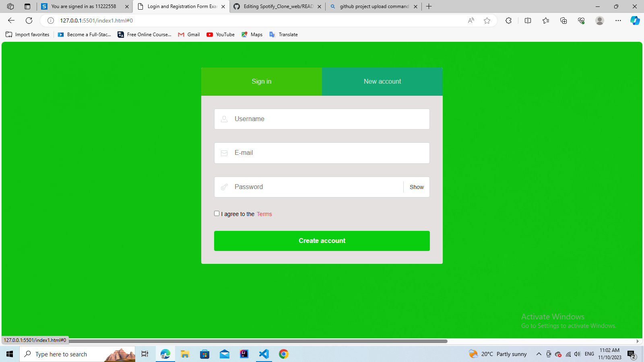The image size is (644, 362).
Task: Open the Translate favorite shortcut
Action: pos(283,35)
